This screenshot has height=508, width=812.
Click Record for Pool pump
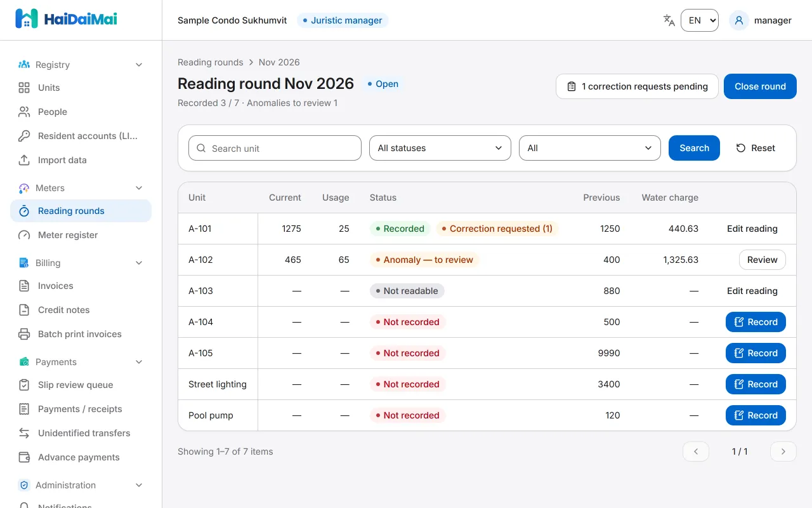coord(756,415)
